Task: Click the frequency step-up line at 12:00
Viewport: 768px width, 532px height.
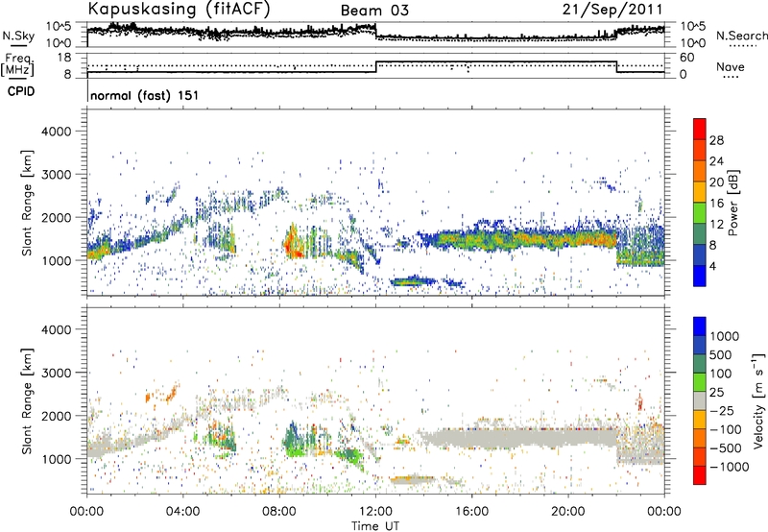Action: point(375,67)
